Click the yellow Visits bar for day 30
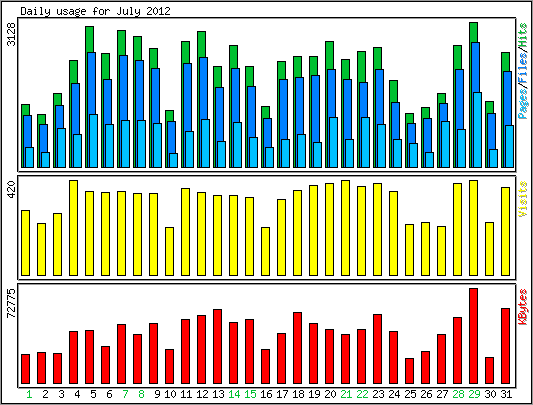Image resolution: width=533 pixels, height=405 pixels. pyautogui.click(x=489, y=249)
